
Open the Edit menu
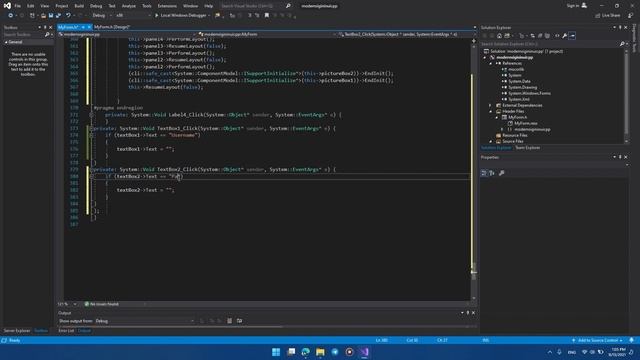pos(31,6)
